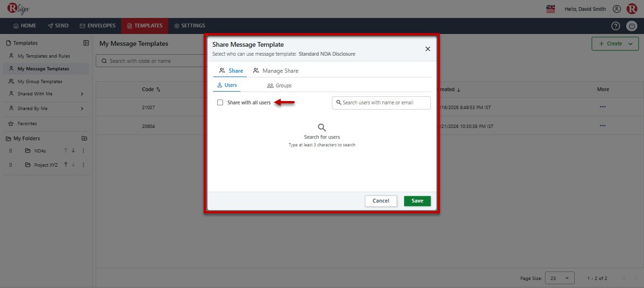
Task: Select the Users sub-tab
Action: point(227,85)
